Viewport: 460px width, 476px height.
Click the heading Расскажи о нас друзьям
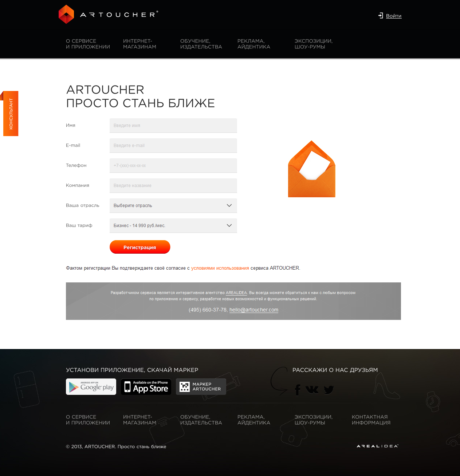335,370
